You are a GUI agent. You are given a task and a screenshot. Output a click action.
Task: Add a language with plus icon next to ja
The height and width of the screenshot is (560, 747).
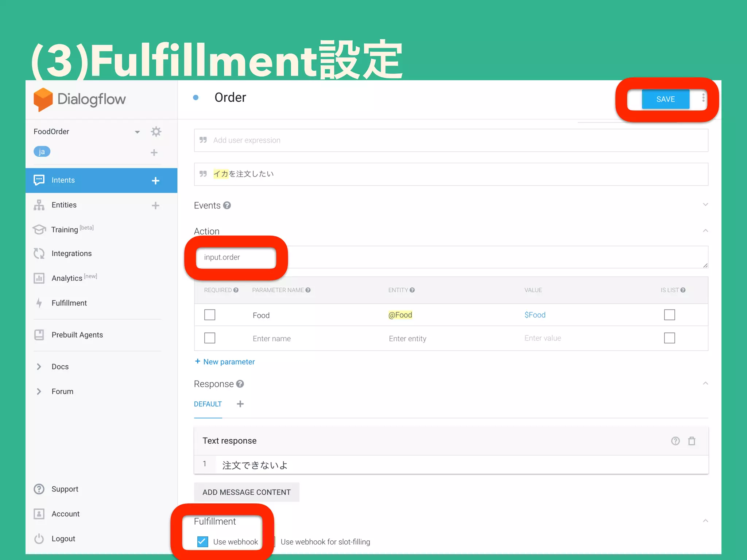154,152
